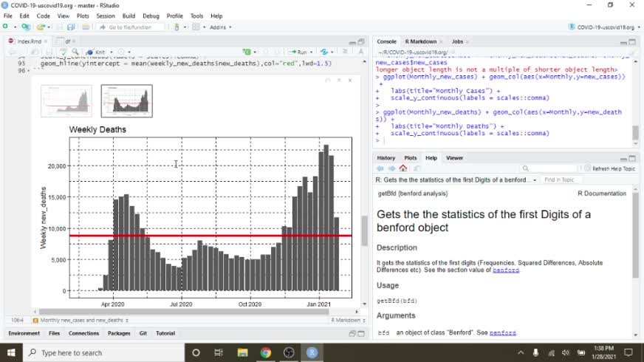Open the R Markdown file type selector

pyautogui.click(x=349, y=320)
